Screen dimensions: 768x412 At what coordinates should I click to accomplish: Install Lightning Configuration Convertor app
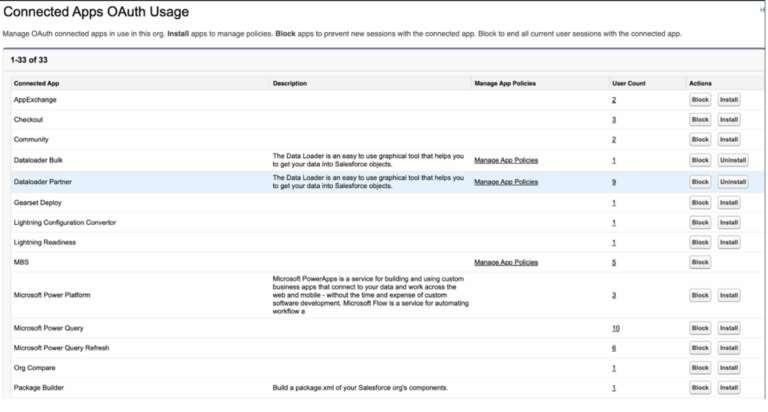coord(728,222)
